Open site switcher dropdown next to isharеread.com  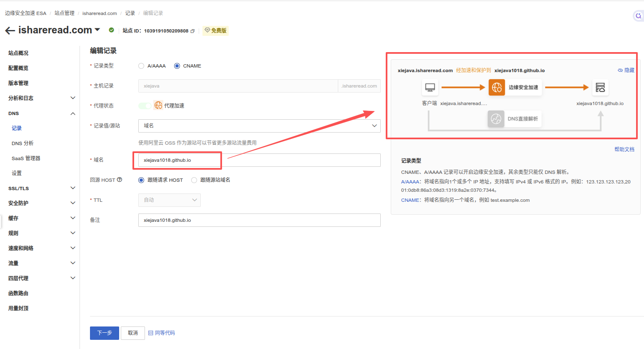point(97,30)
